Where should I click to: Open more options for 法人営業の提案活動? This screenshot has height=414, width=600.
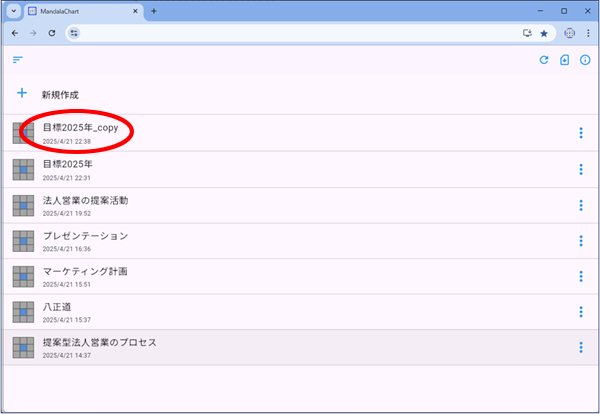pos(581,205)
